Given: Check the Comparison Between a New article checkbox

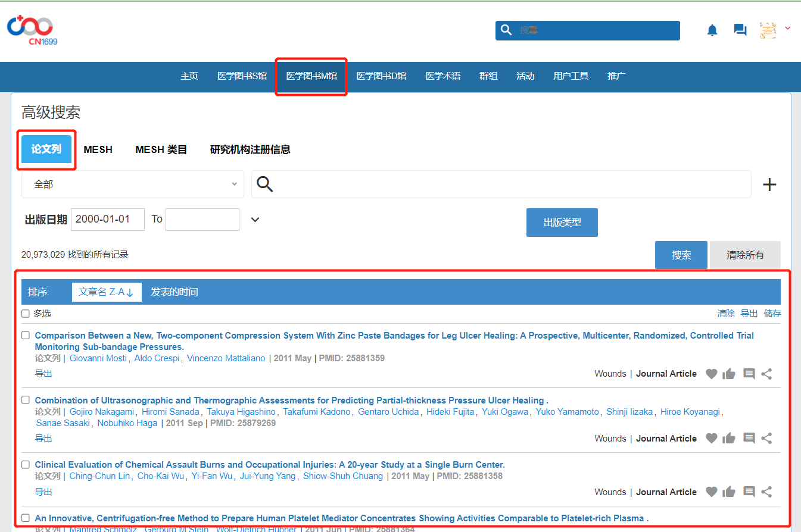Looking at the screenshot, I should click(x=26, y=336).
